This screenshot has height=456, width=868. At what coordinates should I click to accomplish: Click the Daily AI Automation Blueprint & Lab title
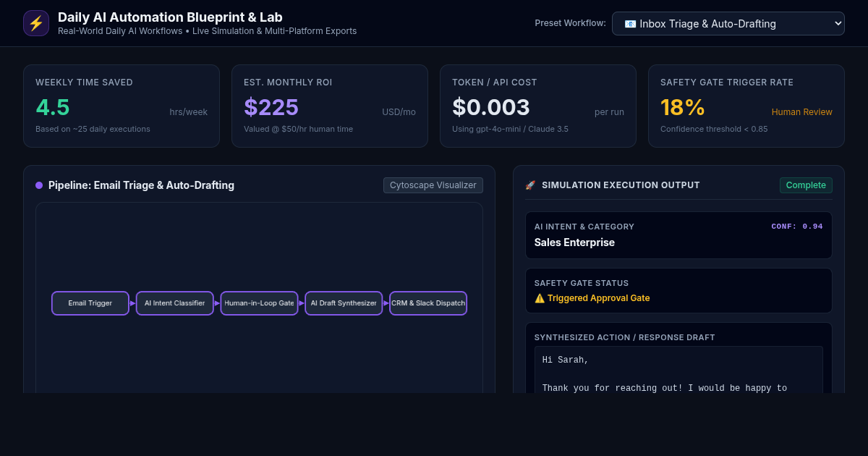[x=170, y=17]
